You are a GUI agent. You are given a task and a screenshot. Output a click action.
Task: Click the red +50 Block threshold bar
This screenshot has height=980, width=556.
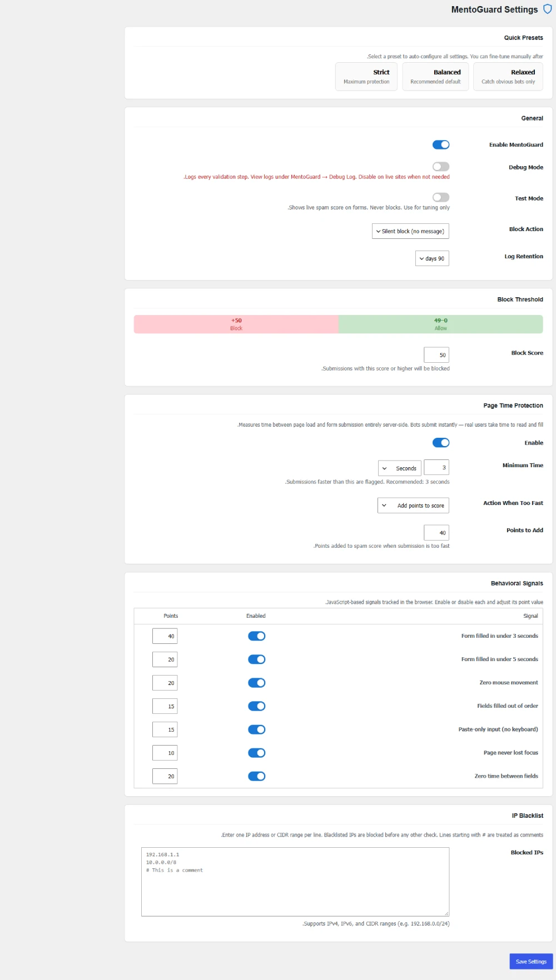(236, 324)
